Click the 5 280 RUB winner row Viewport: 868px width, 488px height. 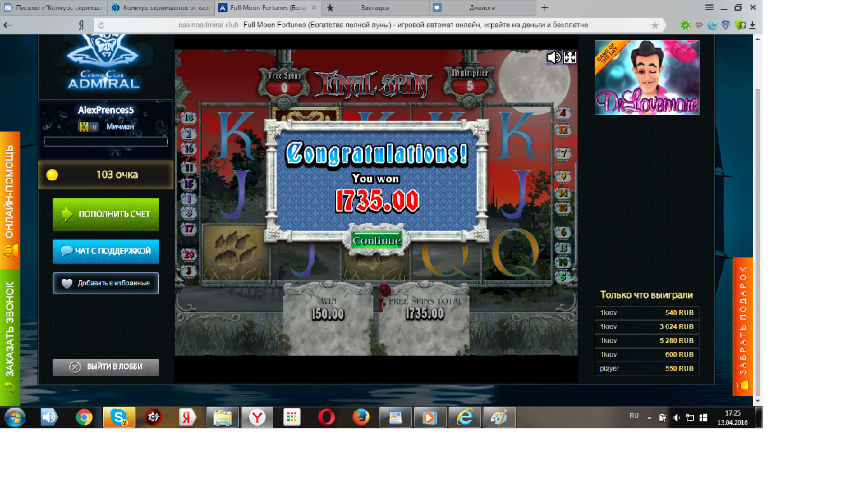coord(647,341)
